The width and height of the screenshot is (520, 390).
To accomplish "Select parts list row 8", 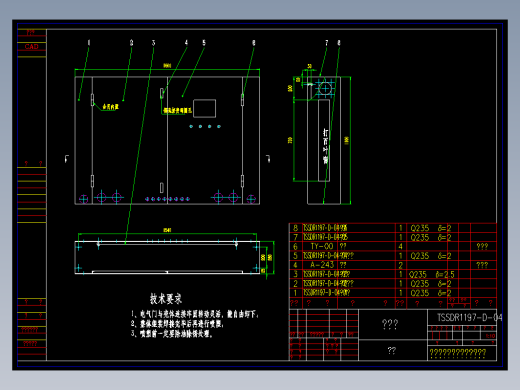I will click(x=393, y=228).
